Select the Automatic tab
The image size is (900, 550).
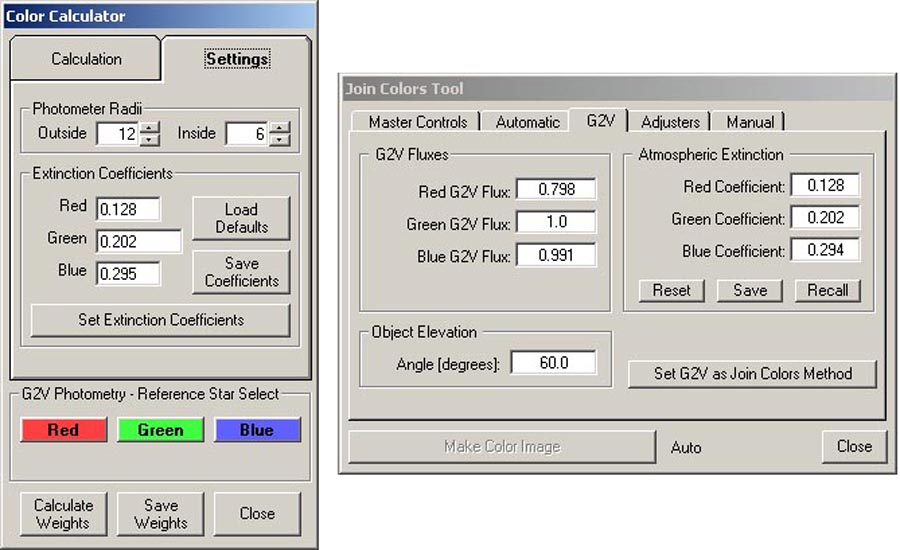(x=527, y=122)
